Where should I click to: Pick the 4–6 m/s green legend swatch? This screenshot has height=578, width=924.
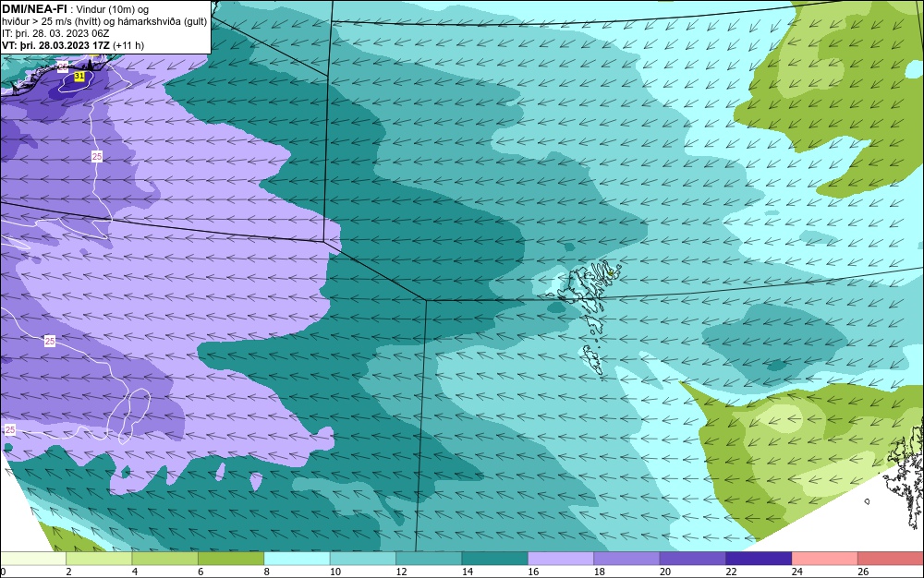[x=165, y=559]
